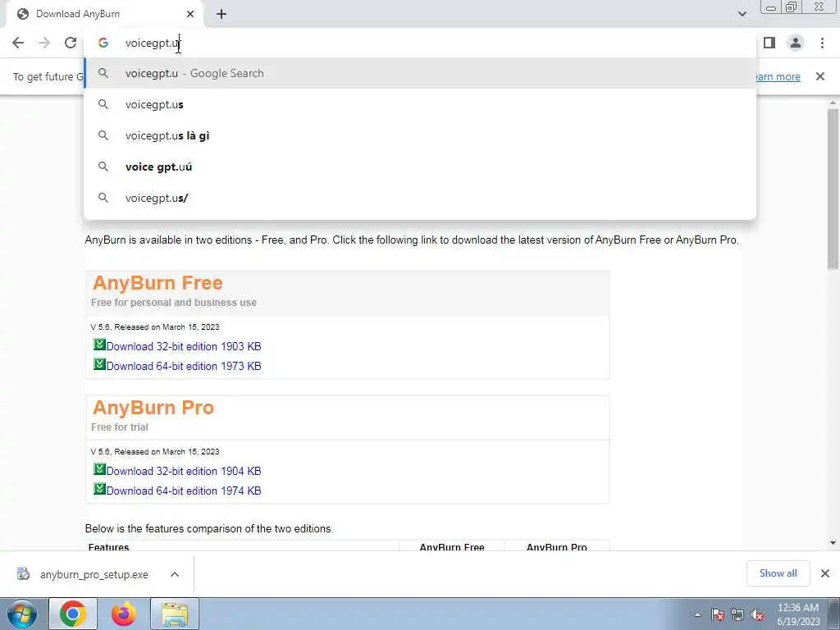Dismiss the infobar with its X button

pos(819,76)
